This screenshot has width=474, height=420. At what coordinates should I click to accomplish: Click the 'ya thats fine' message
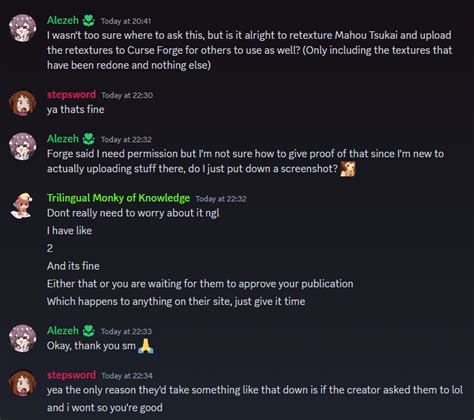tap(76, 109)
